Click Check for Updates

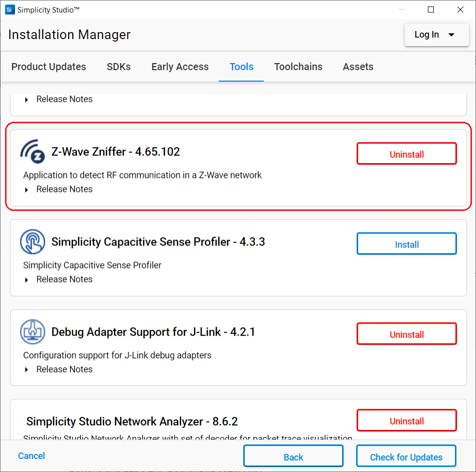[x=406, y=456]
